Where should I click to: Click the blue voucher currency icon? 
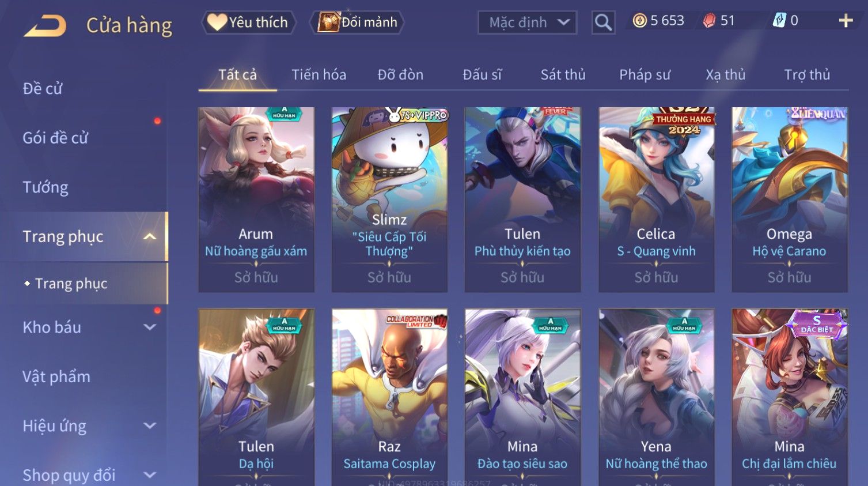(x=779, y=21)
